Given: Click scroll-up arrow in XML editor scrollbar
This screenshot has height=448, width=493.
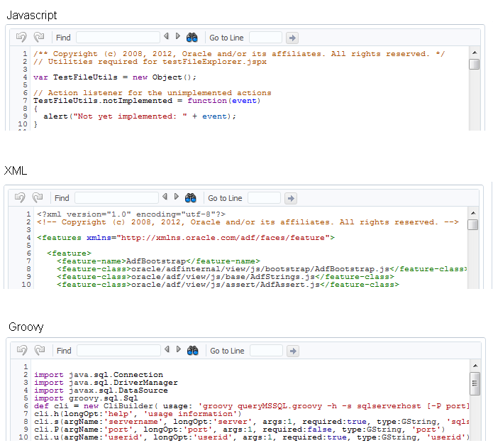Looking at the screenshot, I should [x=473, y=213].
